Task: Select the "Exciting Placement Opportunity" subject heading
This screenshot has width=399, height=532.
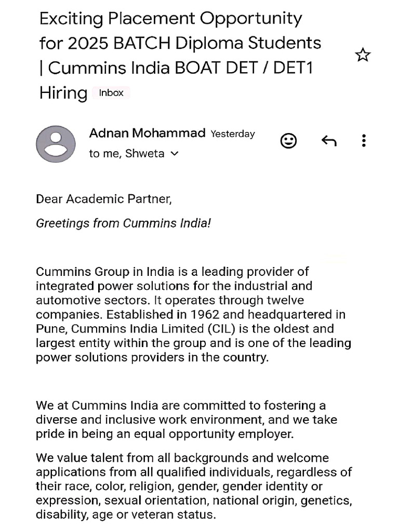Action: [170, 19]
